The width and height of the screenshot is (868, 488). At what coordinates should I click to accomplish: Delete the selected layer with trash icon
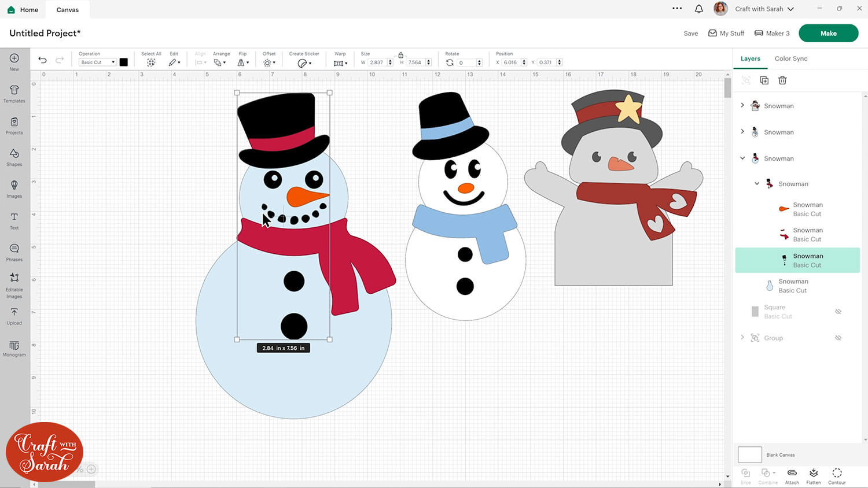[782, 80]
